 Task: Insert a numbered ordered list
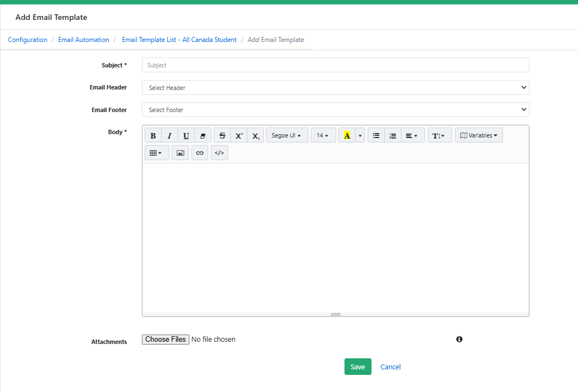393,135
